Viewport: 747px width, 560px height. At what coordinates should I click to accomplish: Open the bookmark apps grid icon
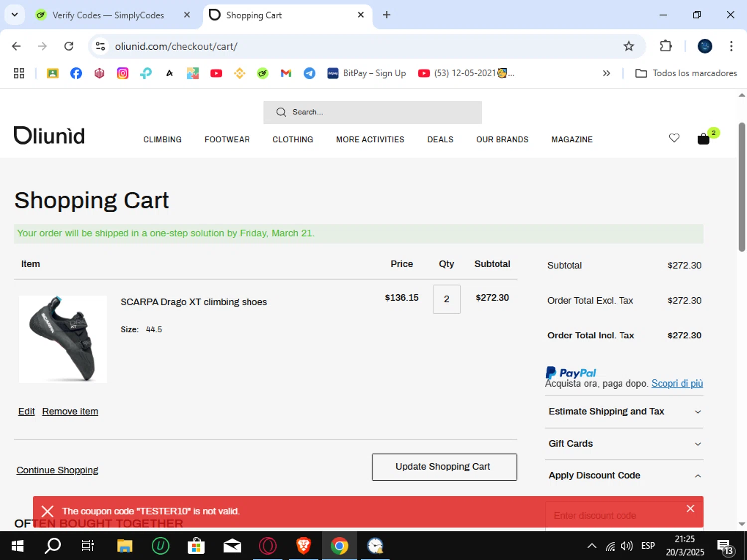19,73
